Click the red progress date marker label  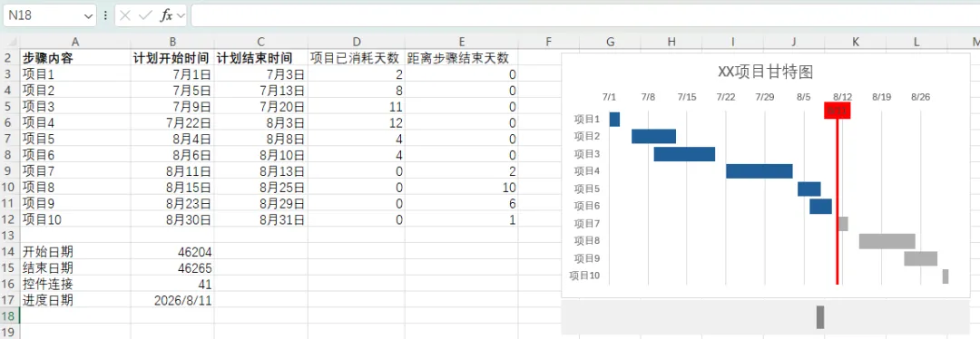[x=837, y=111]
